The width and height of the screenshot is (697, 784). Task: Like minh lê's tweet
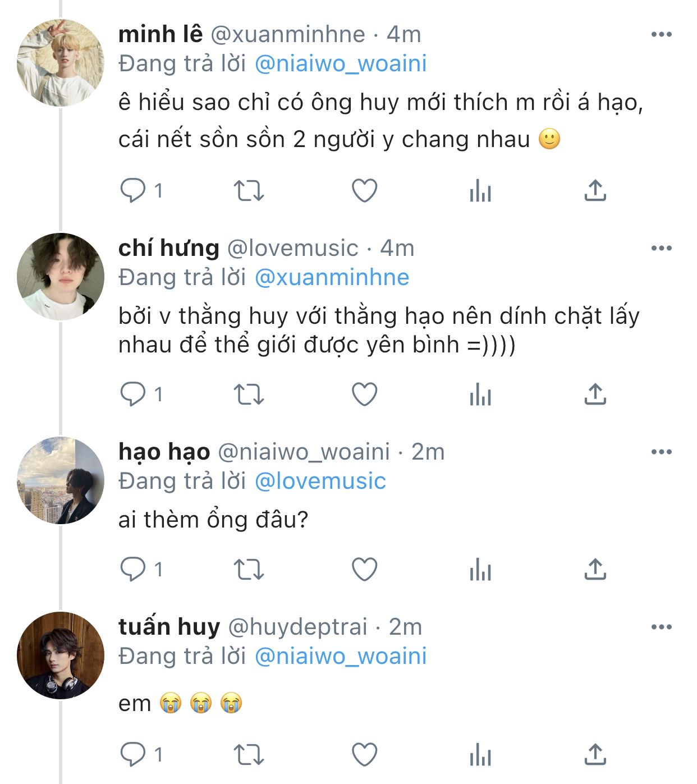coord(364,191)
